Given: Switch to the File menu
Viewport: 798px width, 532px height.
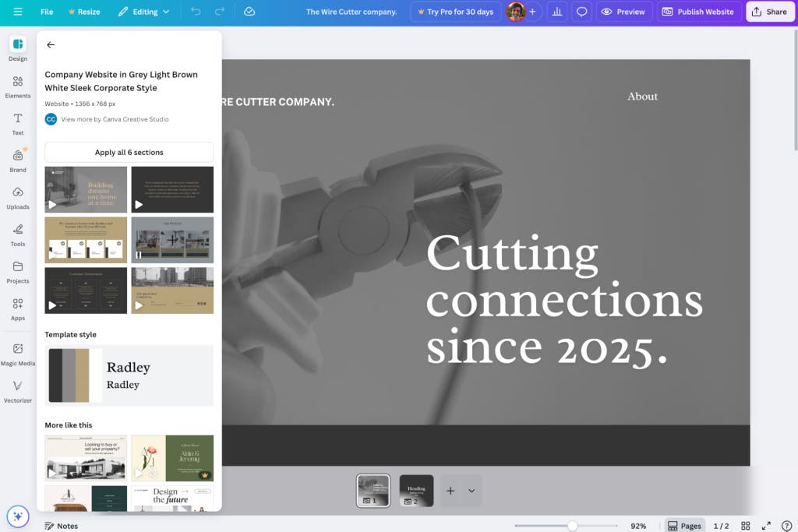Looking at the screenshot, I should 46,12.
